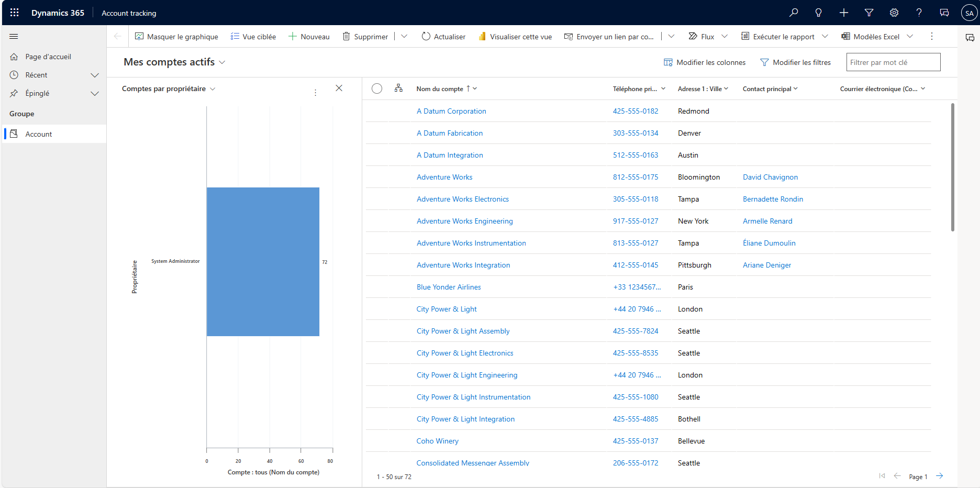Click Flux button
The image size is (980, 488).
[x=701, y=37]
